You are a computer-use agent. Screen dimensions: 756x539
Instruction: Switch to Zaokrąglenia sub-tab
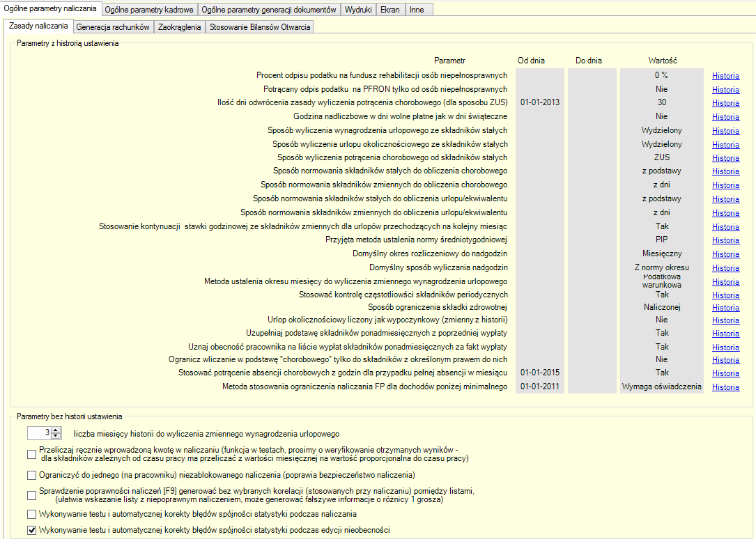tap(179, 27)
